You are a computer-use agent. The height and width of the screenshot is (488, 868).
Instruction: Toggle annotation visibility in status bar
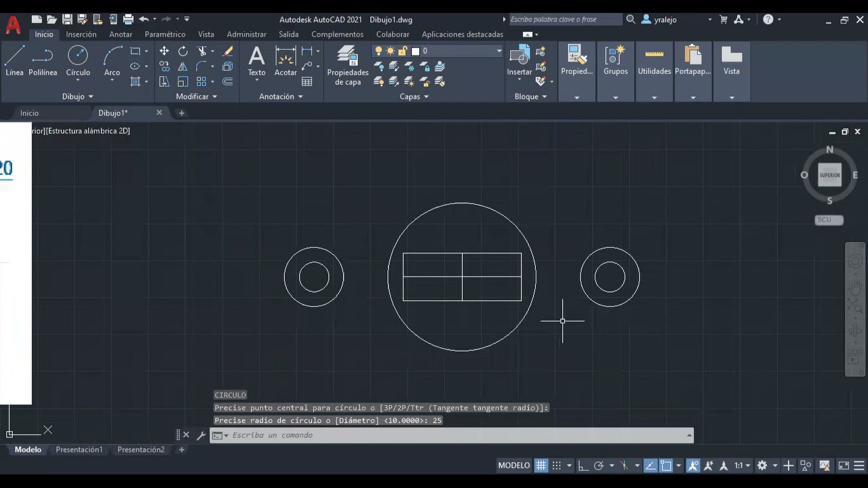[x=693, y=466]
